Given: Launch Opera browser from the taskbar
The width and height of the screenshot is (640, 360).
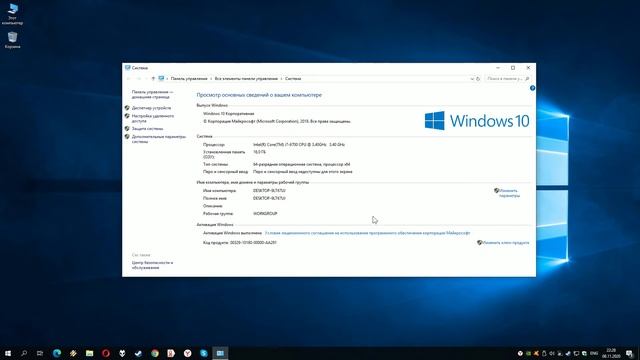Looking at the screenshot, I should 106,353.
